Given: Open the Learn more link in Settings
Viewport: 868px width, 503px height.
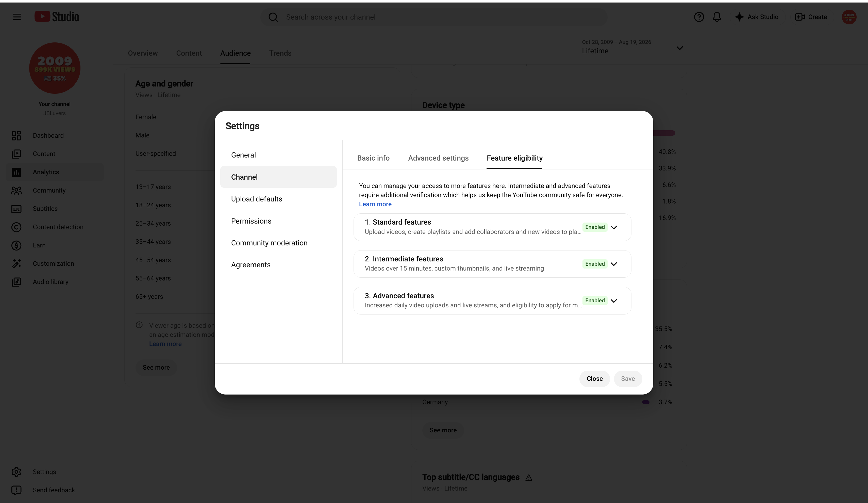Looking at the screenshot, I should click(x=375, y=204).
